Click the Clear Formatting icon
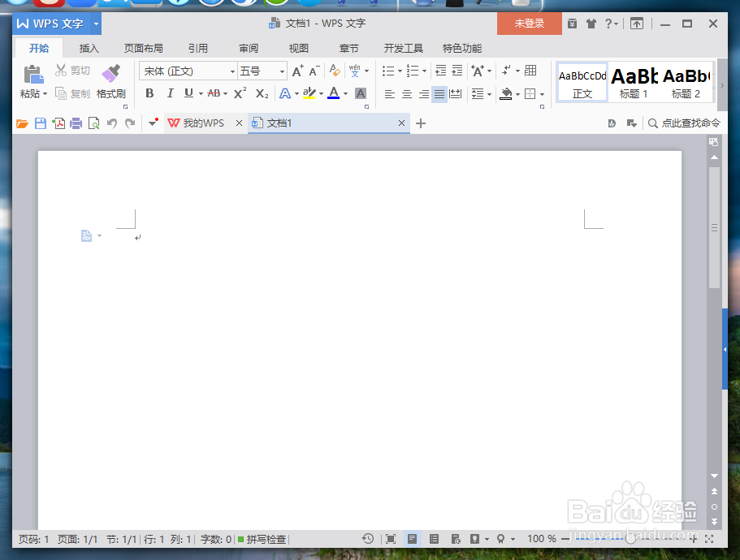The height and width of the screenshot is (560, 740). (335, 71)
